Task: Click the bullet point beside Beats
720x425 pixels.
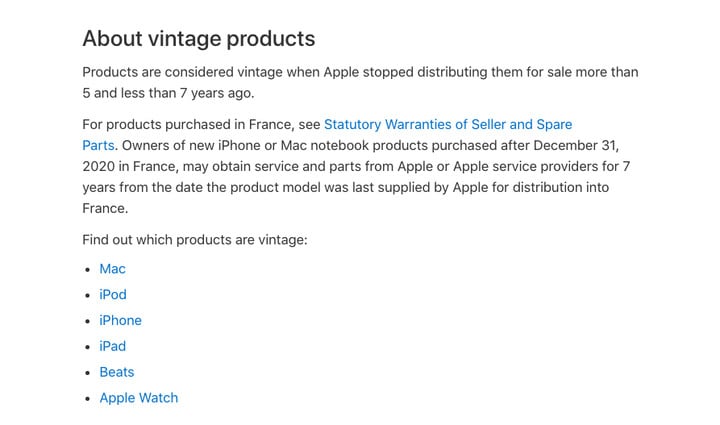Action: pyautogui.click(x=86, y=373)
